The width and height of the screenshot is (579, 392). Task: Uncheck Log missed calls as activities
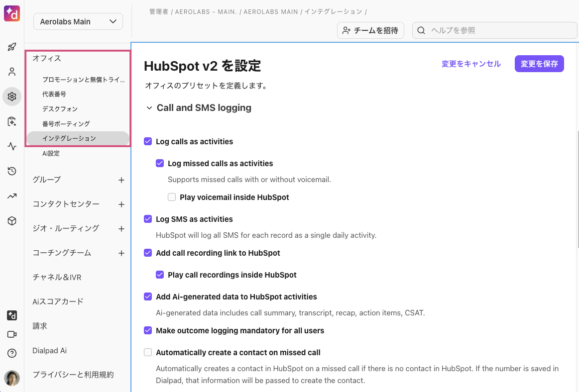[x=159, y=163]
